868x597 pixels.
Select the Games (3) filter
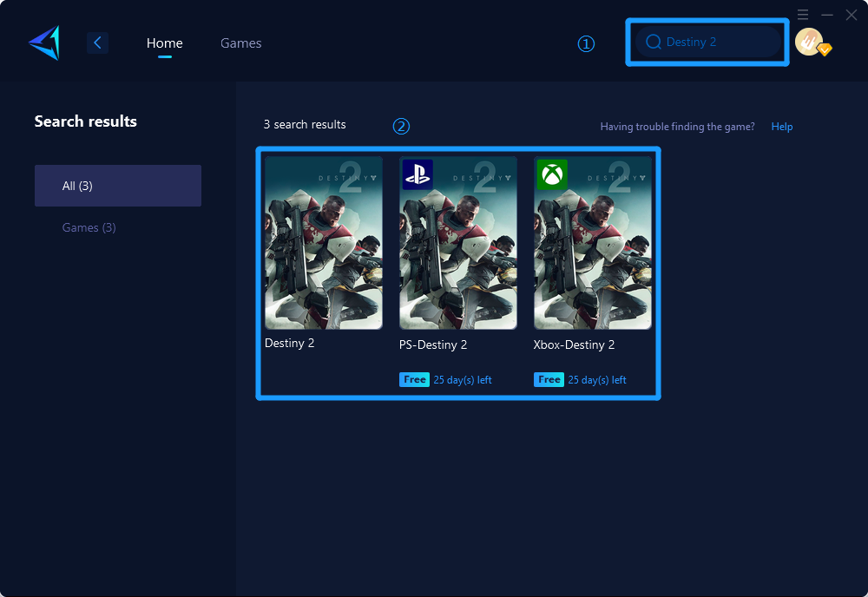click(x=89, y=227)
